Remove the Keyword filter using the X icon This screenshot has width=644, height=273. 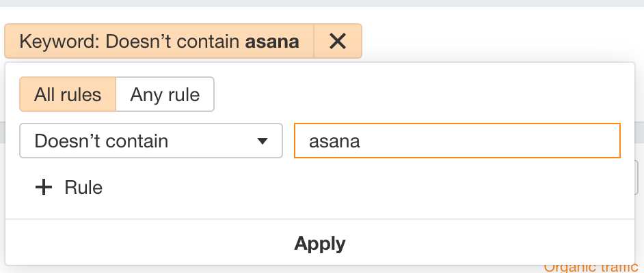pos(338,42)
